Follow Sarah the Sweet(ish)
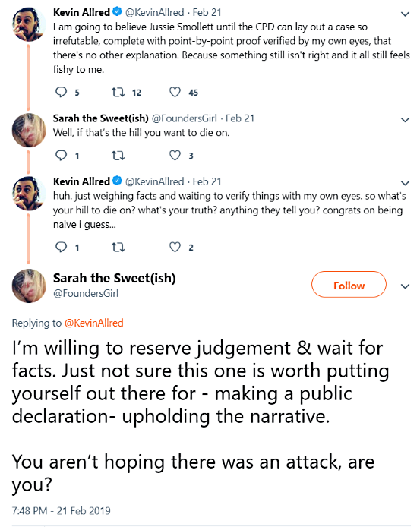The height and width of the screenshot is (527, 420). pos(349,285)
